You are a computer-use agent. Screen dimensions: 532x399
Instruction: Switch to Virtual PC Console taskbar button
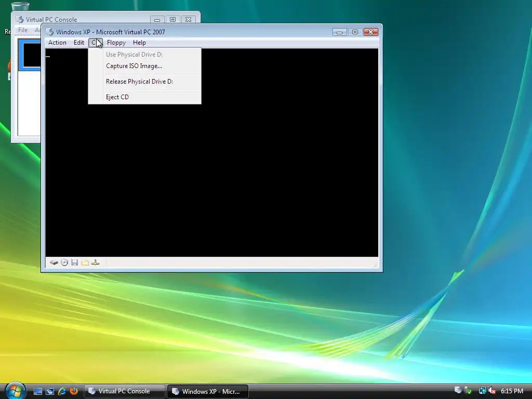click(124, 391)
